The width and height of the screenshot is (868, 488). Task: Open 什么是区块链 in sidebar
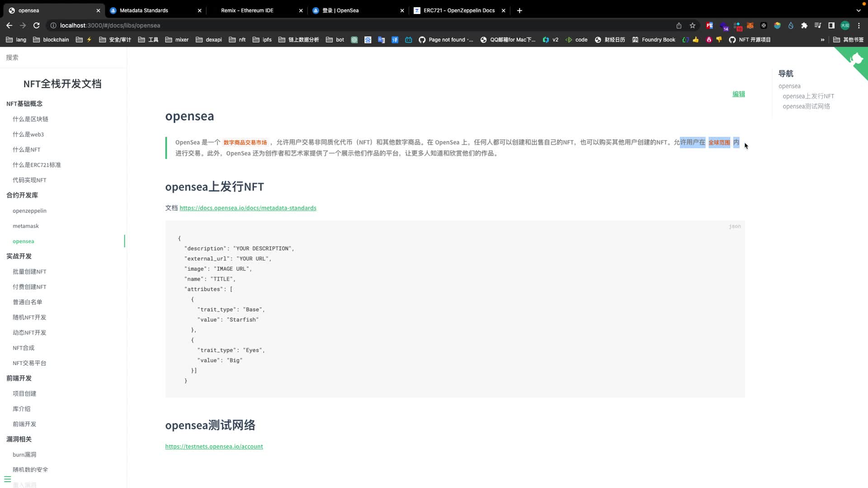click(30, 119)
